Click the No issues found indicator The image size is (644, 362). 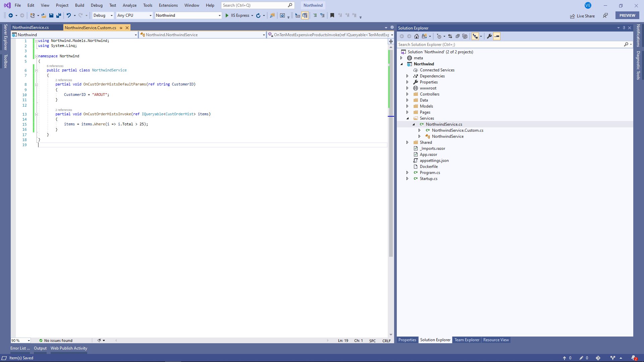coord(56,341)
